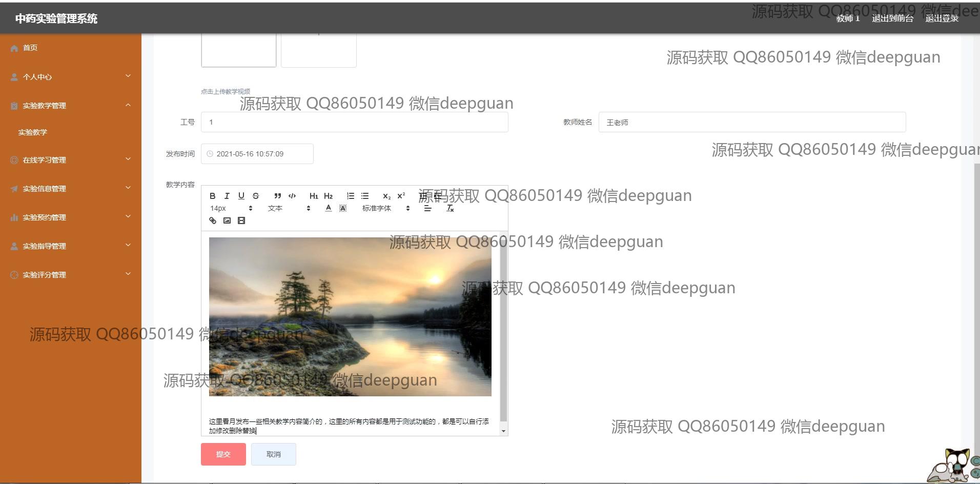Insert a video into the editor
Screen dimensions: 980x484
pyautogui.click(x=241, y=220)
